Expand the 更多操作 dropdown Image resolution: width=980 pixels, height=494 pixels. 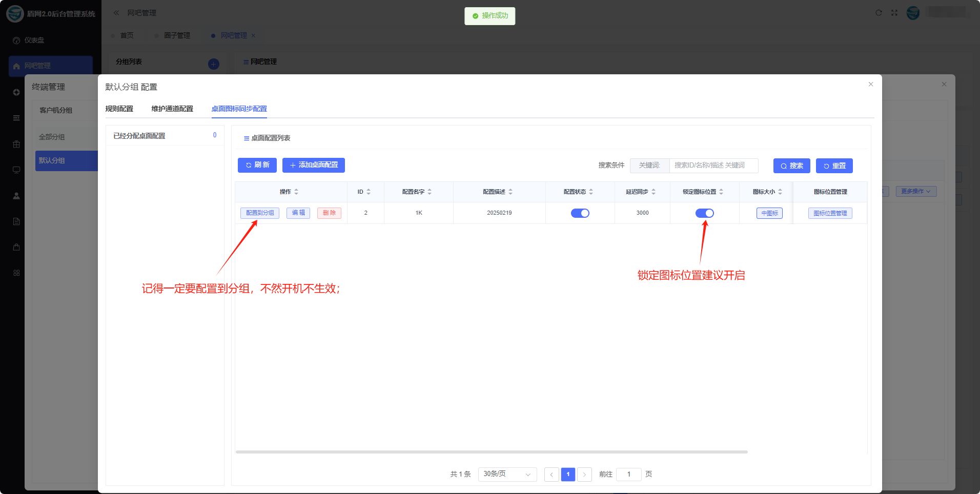coord(916,191)
